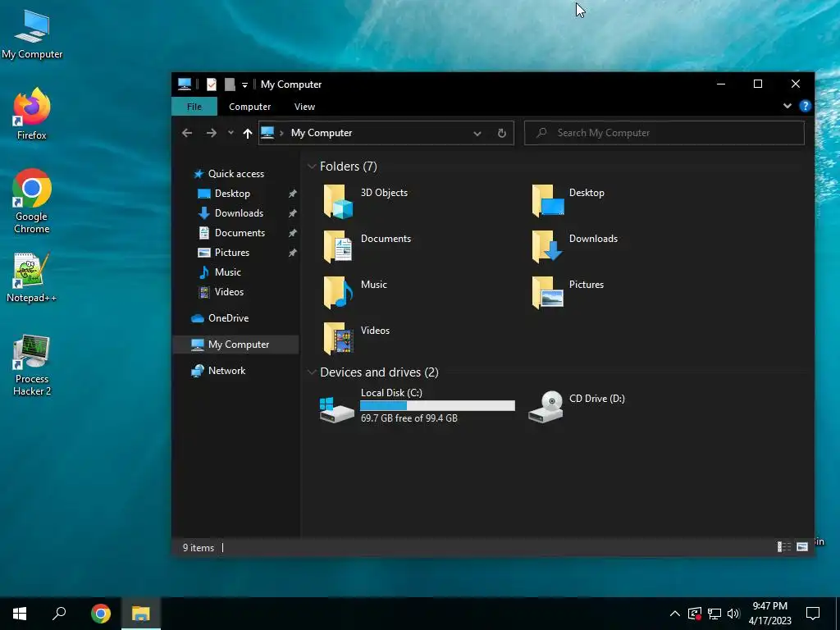
Task: Click the My Computer breadcrumb in address bar
Action: point(322,133)
